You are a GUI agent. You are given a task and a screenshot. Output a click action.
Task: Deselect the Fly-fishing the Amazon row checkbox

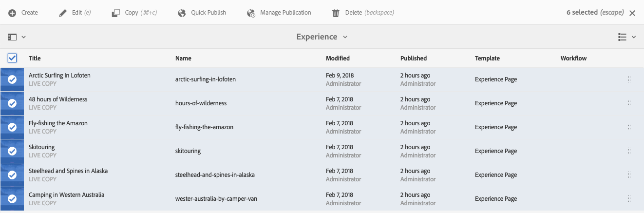click(x=12, y=127)
